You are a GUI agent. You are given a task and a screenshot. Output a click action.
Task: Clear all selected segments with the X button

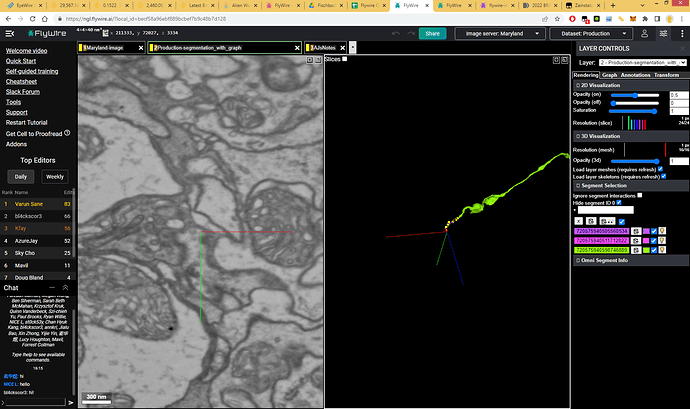579,221
